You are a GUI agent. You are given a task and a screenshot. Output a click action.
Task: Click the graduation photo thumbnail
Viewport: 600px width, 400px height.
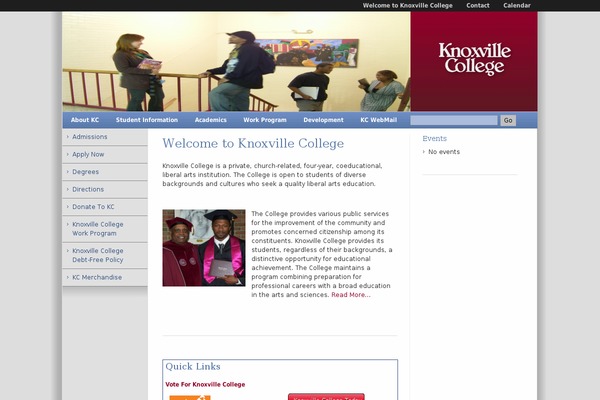[204, 248]
